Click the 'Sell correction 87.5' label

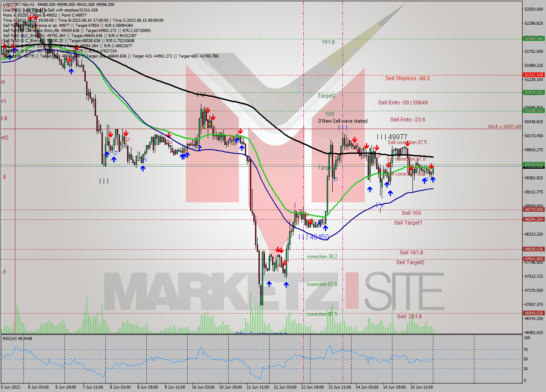pyautogui.click(x=407, y=142)
